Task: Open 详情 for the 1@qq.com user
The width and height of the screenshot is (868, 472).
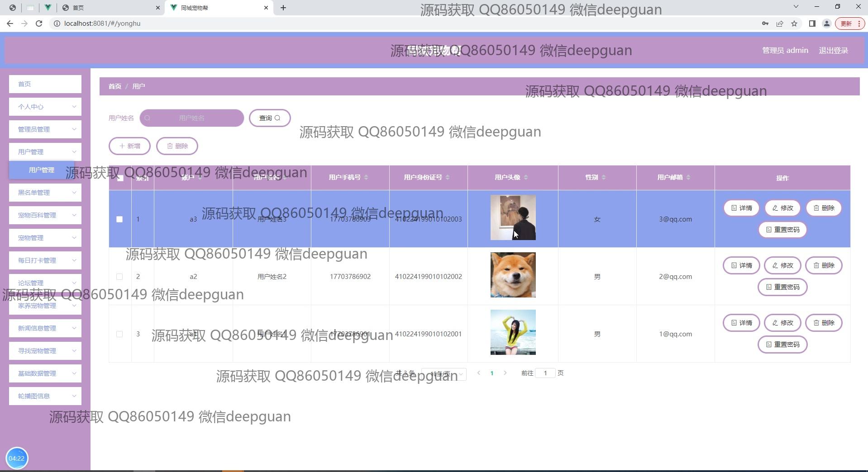Action: point(741,323)
